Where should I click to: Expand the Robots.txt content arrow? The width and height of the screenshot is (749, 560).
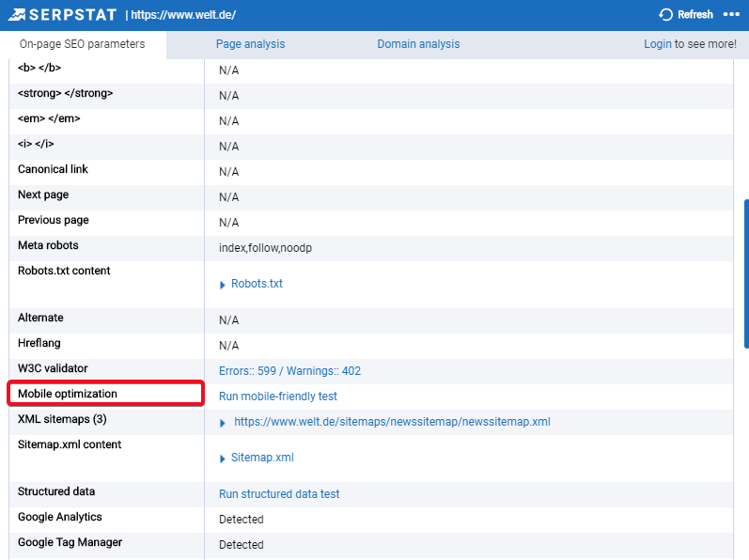pos(222,285)
